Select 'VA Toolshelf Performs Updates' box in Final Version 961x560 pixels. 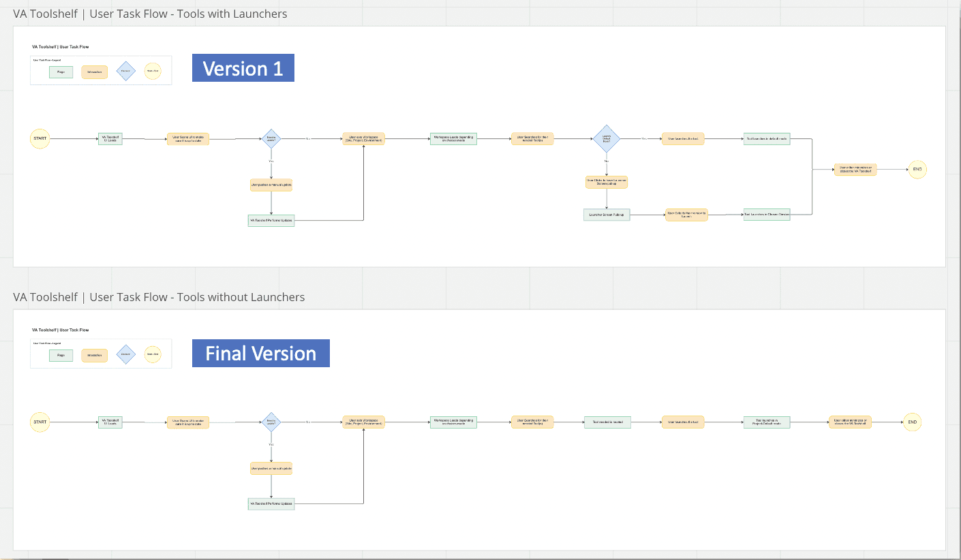click(x=271, y=504)
